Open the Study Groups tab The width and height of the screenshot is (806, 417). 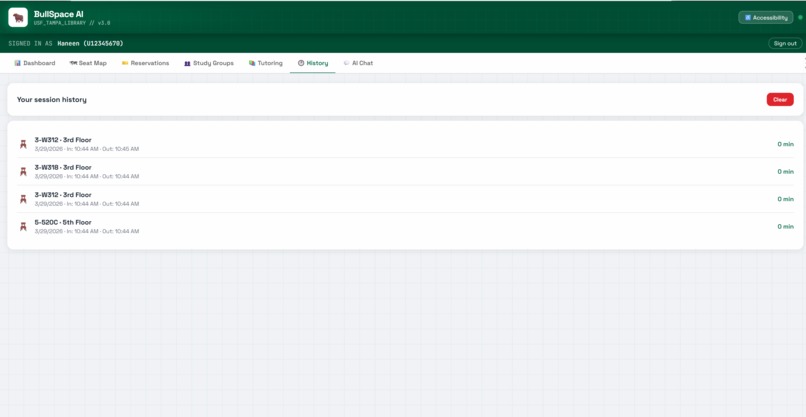[x=209, y=63]
